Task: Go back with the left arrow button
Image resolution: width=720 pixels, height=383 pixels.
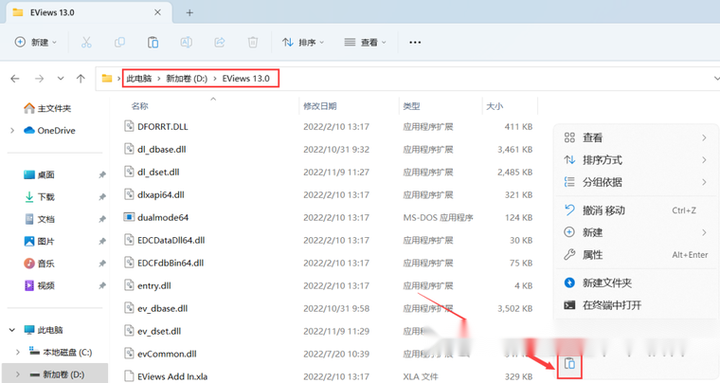Action: 15,79
